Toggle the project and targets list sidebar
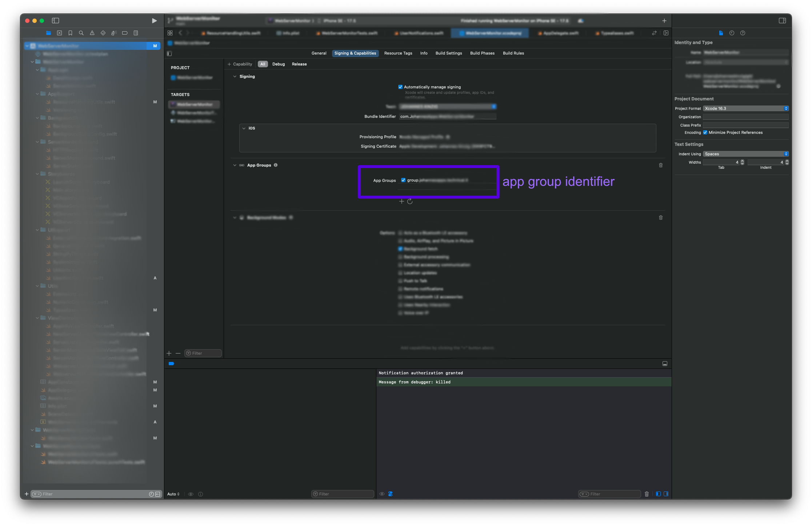812x526 pixels. pos(169,53)
